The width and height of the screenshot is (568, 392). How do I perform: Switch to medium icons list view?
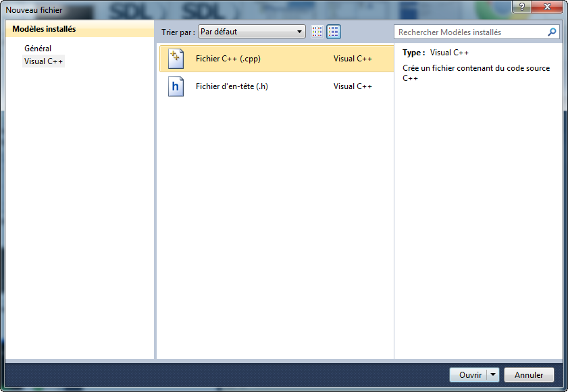coord(333,32)
